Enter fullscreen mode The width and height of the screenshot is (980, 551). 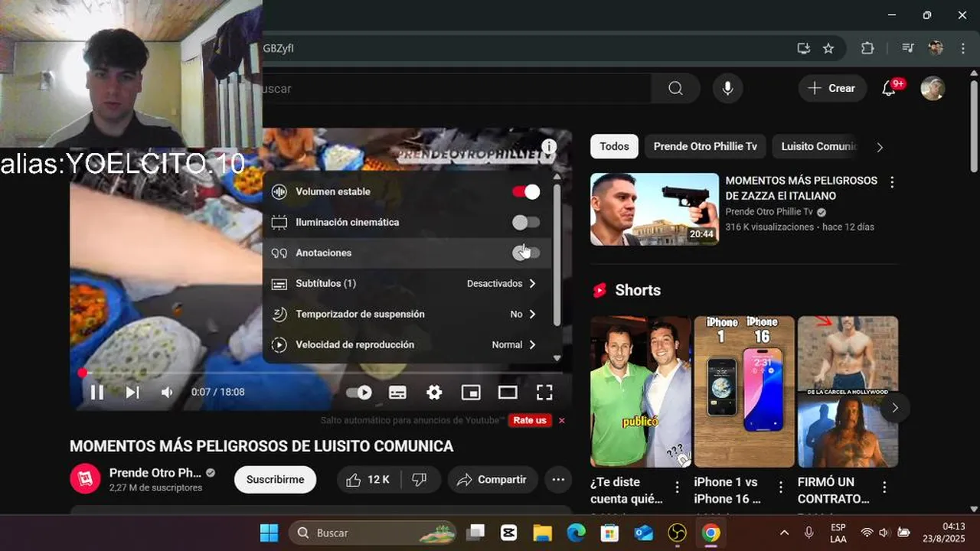[x=544, y=393]
